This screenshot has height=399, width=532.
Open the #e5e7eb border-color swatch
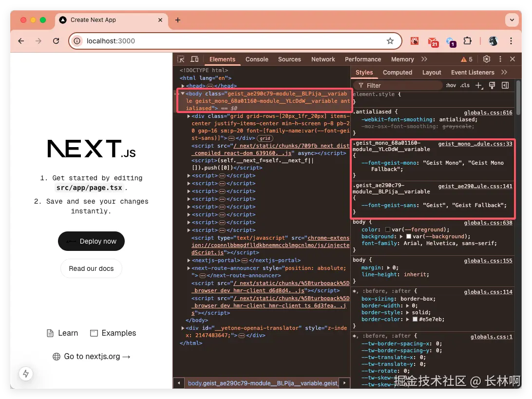point(415,319)
